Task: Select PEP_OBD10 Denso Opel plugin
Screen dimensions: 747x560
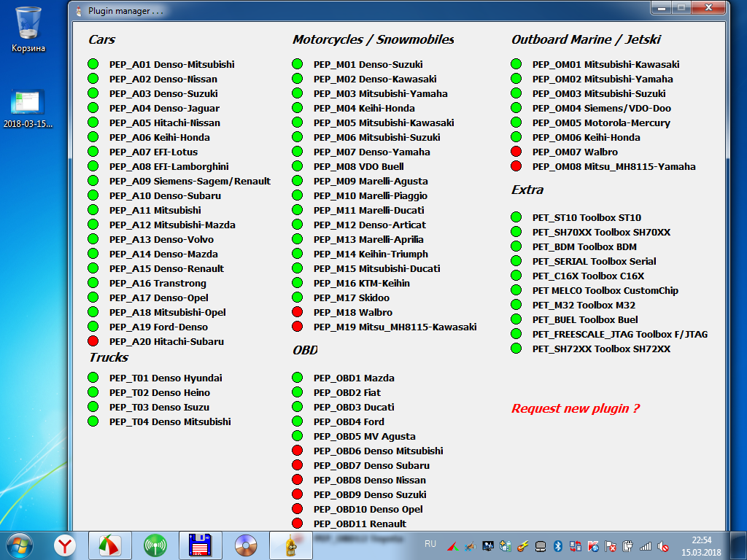Action: coord(368,509)
